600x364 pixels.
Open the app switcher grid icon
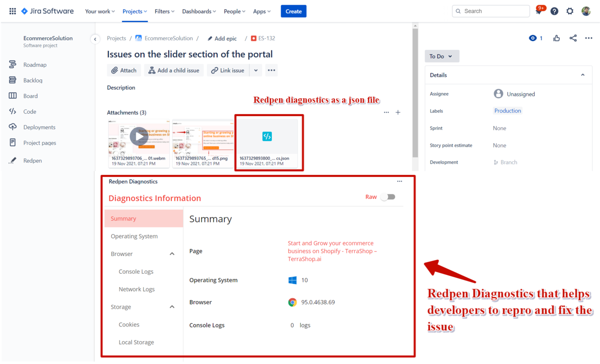12,11
